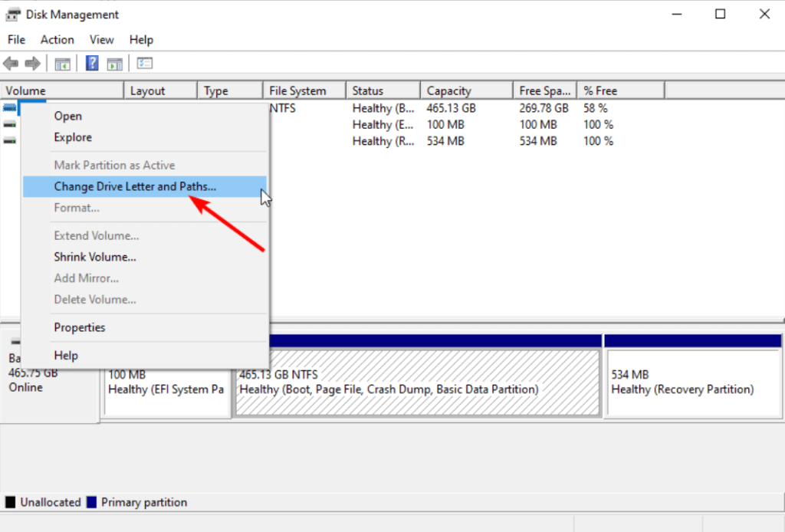Open help using the question mark toolbar icon
The width and height of the screenshot is (785, 532).
91,63
